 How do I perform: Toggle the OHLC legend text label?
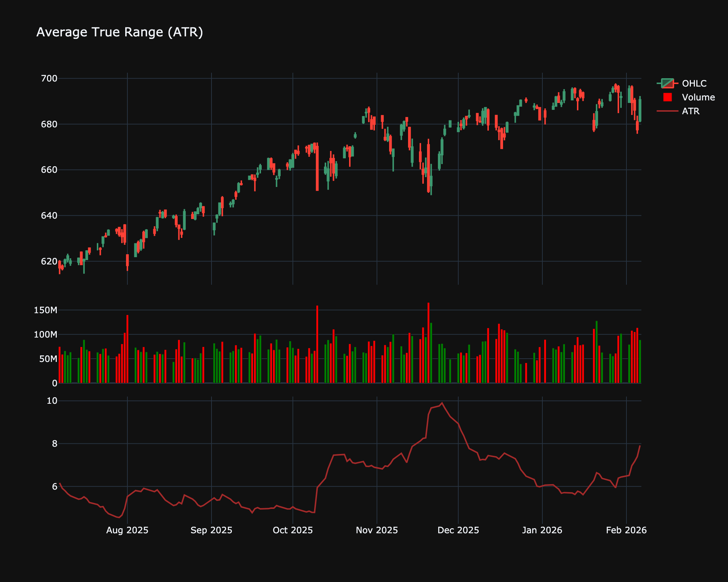[x=694, y=83]
